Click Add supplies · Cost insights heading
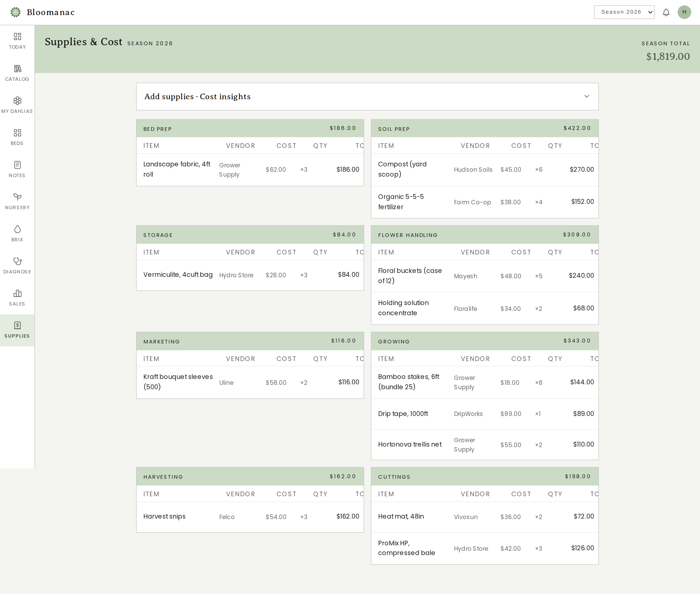The image size is (700, 594). [198, 97]
